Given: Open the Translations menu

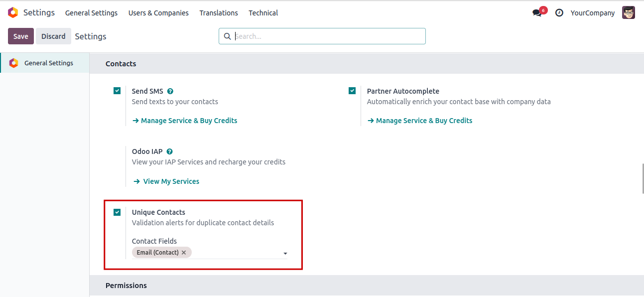Looking at the screenshot, I should [x=219, y=13].
